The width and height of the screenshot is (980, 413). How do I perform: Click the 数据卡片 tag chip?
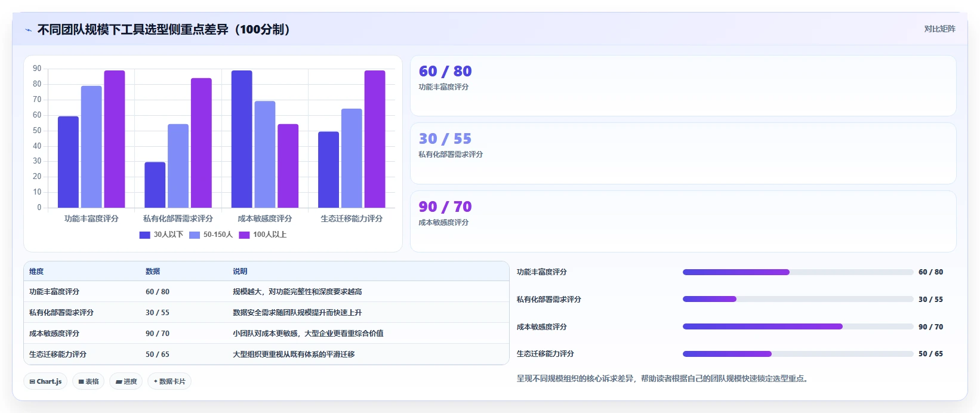pyautogui.click(x=169, y=381)
